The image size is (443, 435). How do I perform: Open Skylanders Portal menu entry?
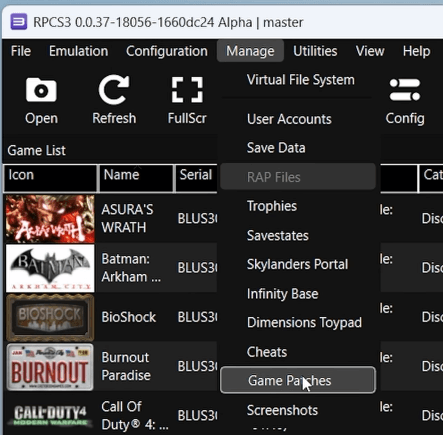coord(298,265)
